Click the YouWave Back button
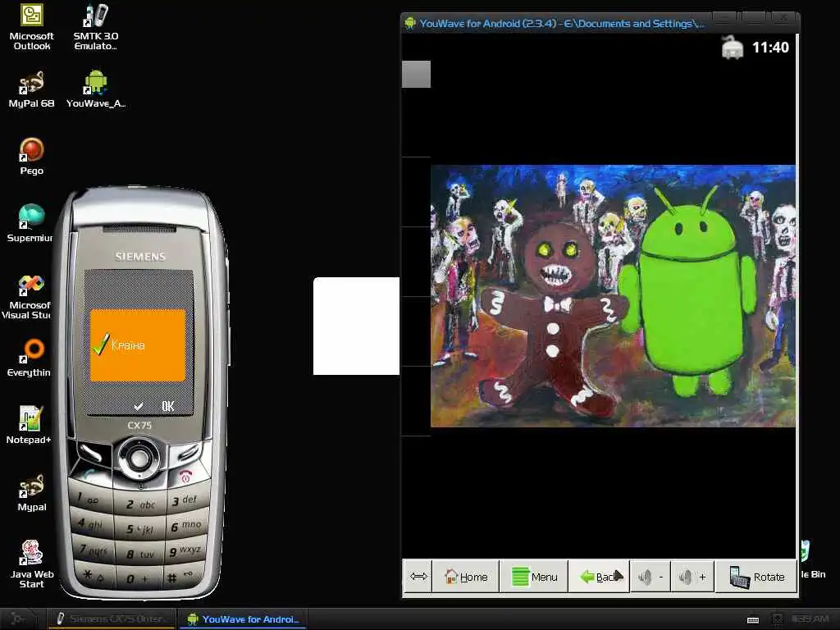Viewport: 840px width, 630px height. [x=599, y=577]
